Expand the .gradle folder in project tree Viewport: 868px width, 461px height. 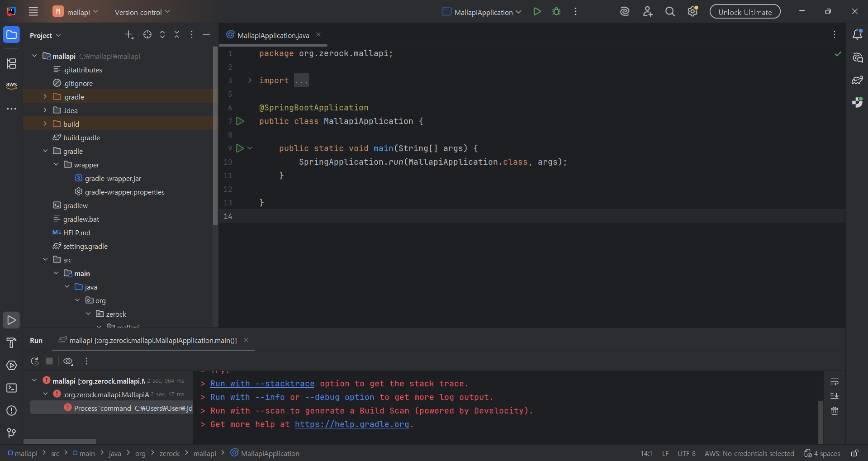[x=45, y=97]
